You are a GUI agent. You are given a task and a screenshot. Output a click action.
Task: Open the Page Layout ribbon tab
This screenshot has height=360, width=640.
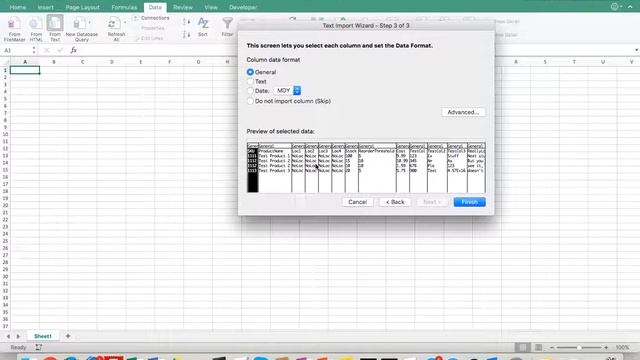click(82, 7)
